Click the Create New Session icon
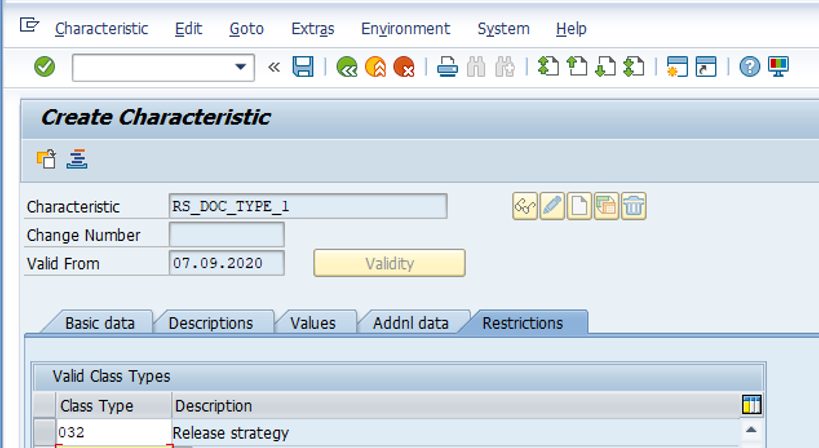Screen dimensions: 819x448 (677, 67)
